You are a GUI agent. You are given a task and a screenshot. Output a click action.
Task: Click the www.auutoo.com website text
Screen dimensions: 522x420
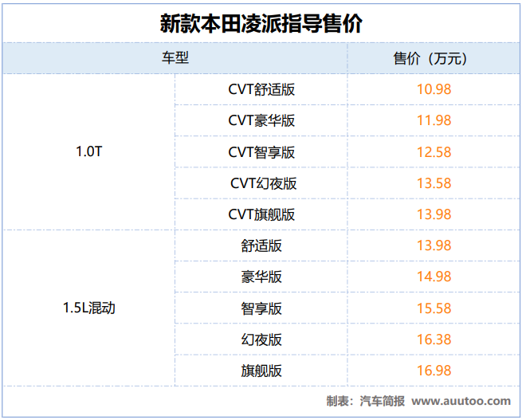(x=461, y=401)
